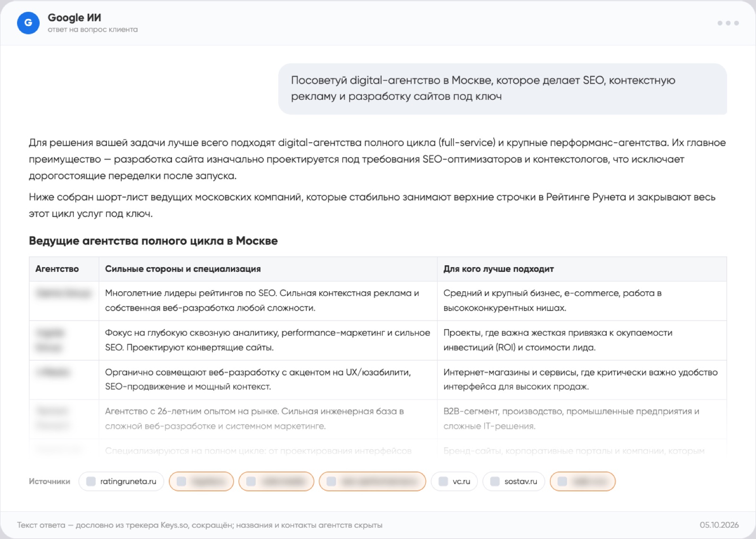756x539 pixels.
Task: Click footer note about трекера Keys.so
Action: (199, 525)
